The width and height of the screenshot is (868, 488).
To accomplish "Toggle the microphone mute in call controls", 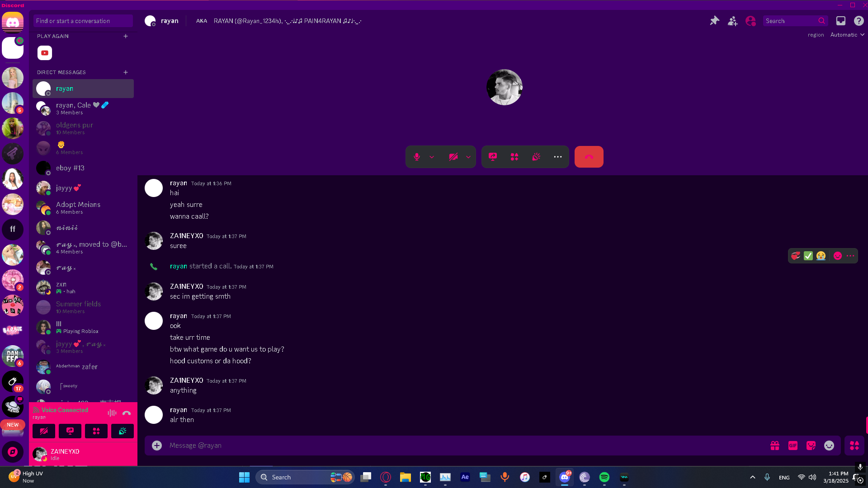I will click(417, 157).
